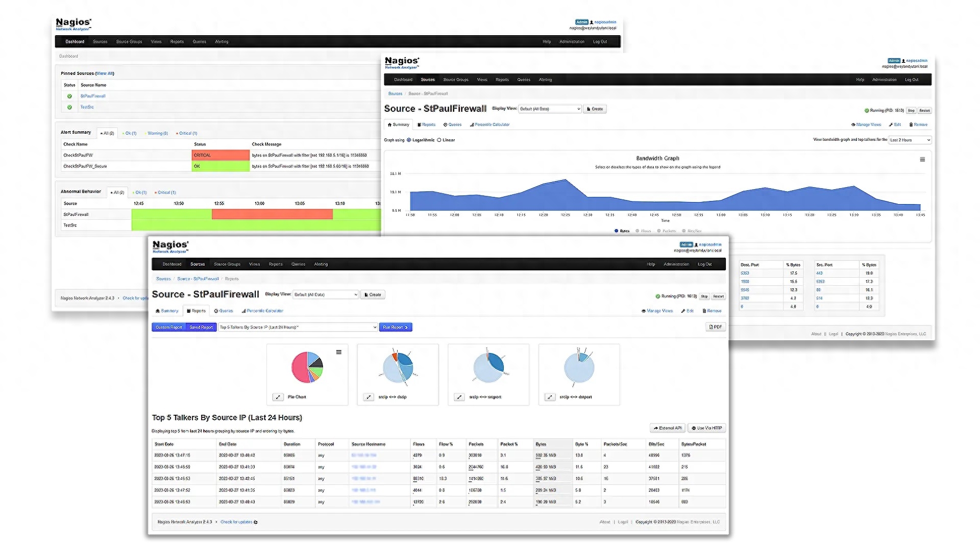Screen dimensions: 980x551
Task: Expand the srcip dstport chart
Action: pos(550,397)
